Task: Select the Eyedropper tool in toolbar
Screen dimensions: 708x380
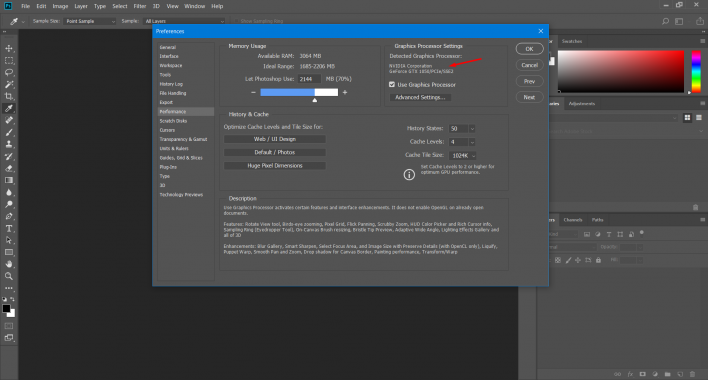Action: coord(9,108)
